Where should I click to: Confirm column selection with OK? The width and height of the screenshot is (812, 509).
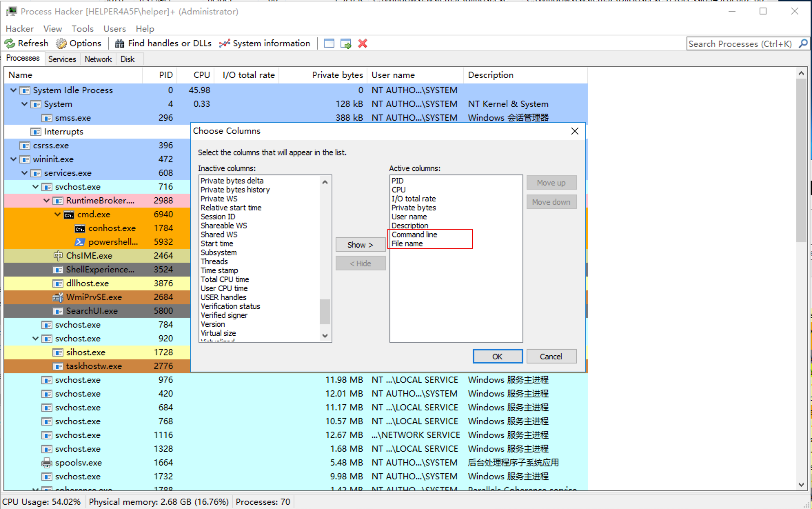497,356
